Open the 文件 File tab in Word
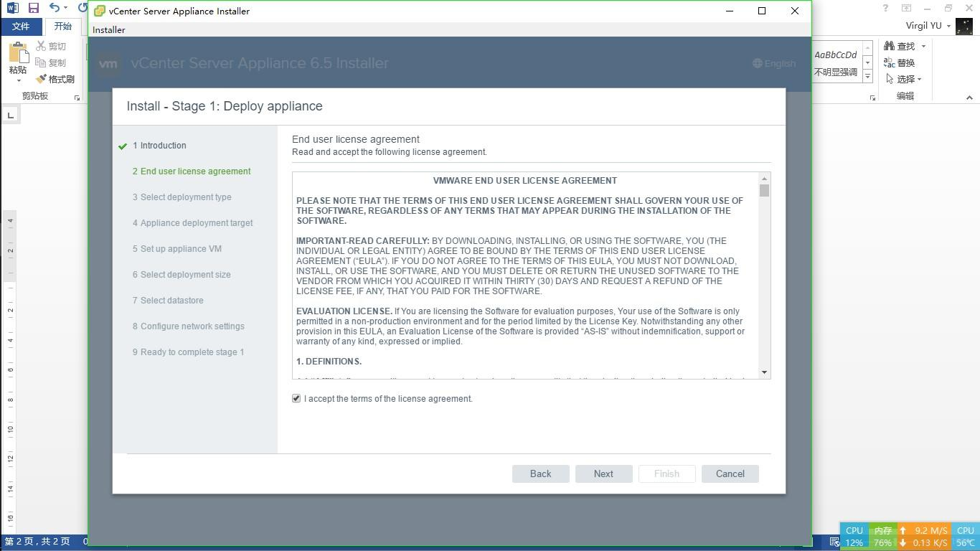Image resolution: width=980 pixels, height=551 pixels. click(x=21, y=26)
